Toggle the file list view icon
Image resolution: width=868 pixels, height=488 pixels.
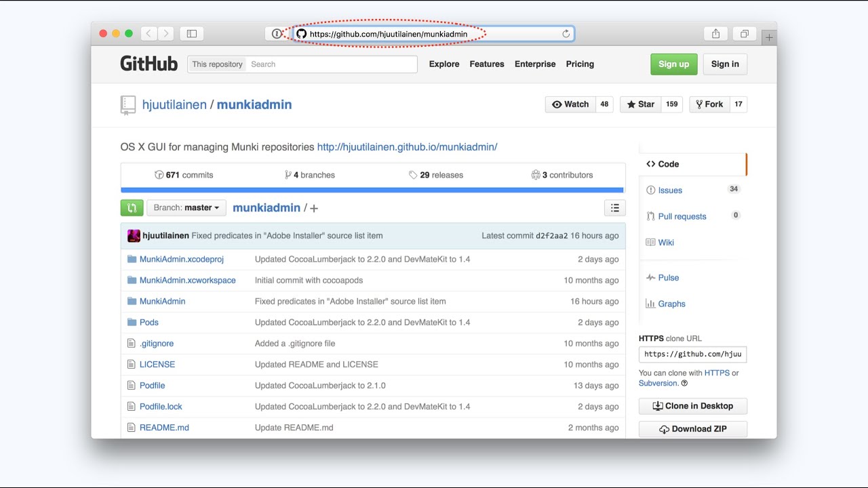coord(614,208)
